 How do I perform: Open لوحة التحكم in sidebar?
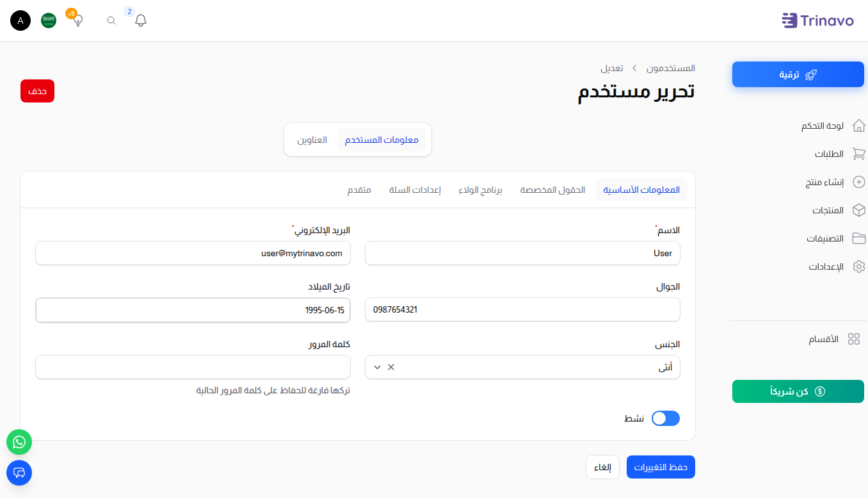823,126
